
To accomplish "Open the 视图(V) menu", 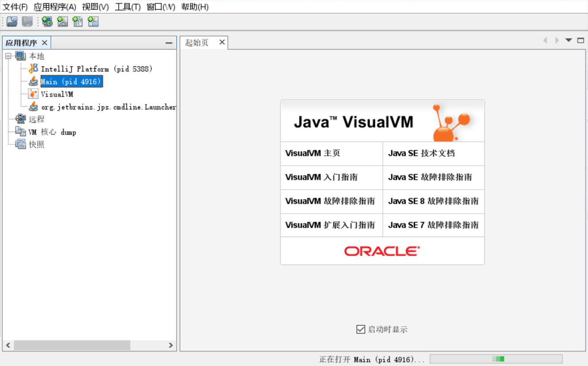I will pos(95,7).
